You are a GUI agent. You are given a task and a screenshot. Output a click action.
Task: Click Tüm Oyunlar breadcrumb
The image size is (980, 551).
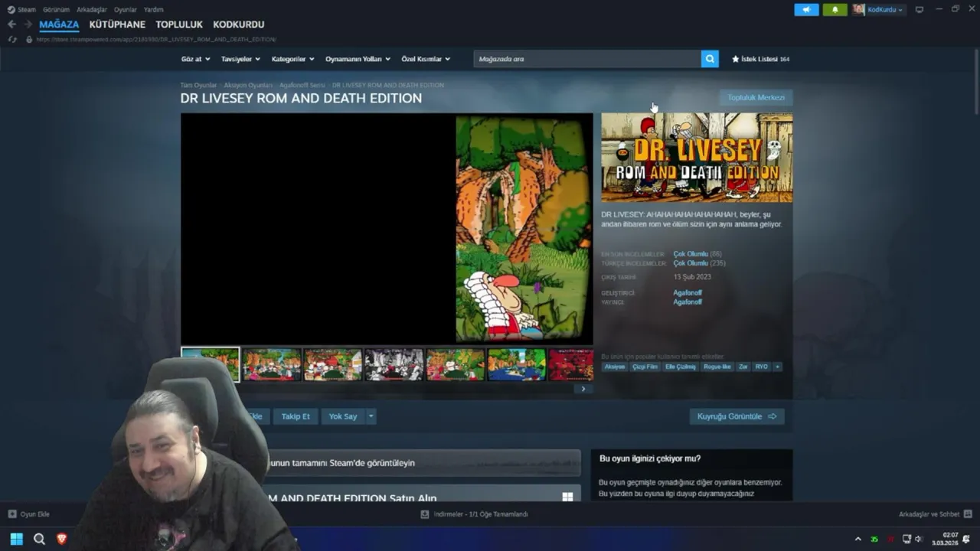(x=198, y=85)
